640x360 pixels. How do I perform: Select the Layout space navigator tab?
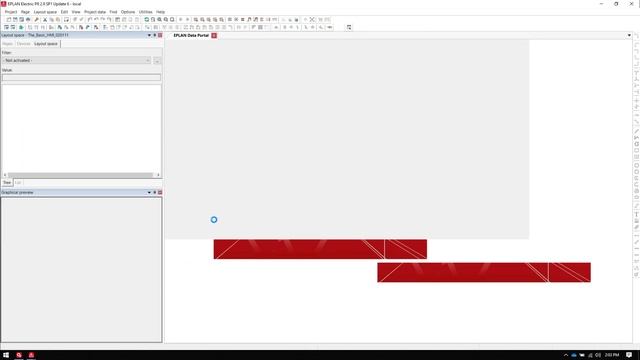click(x=46, y=44)
